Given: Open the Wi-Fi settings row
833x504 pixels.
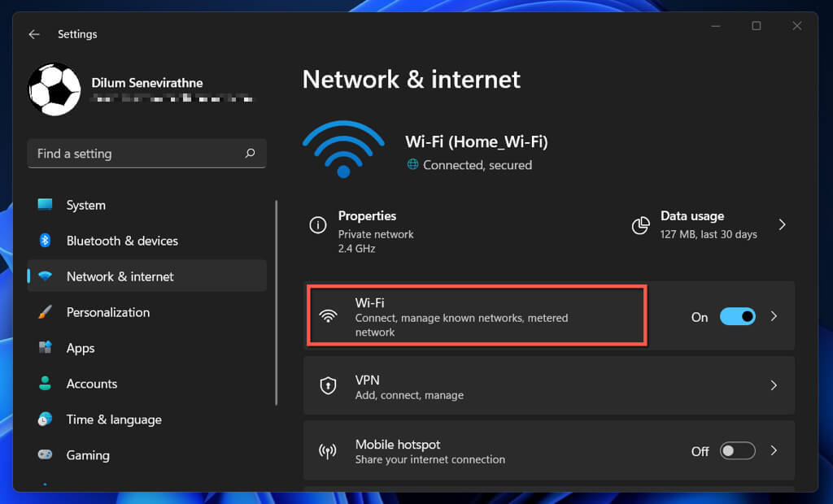Looking at the screenshot, I should coord(549,316).
